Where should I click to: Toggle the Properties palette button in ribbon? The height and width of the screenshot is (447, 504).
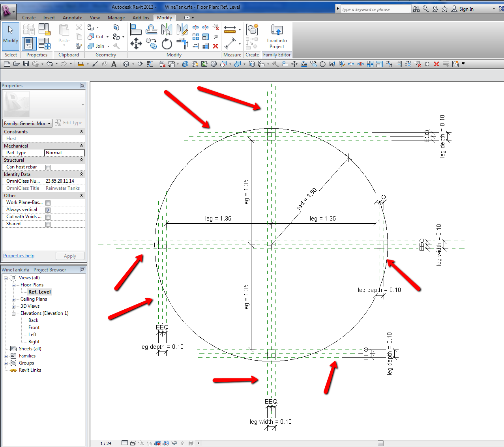[29, 43]
